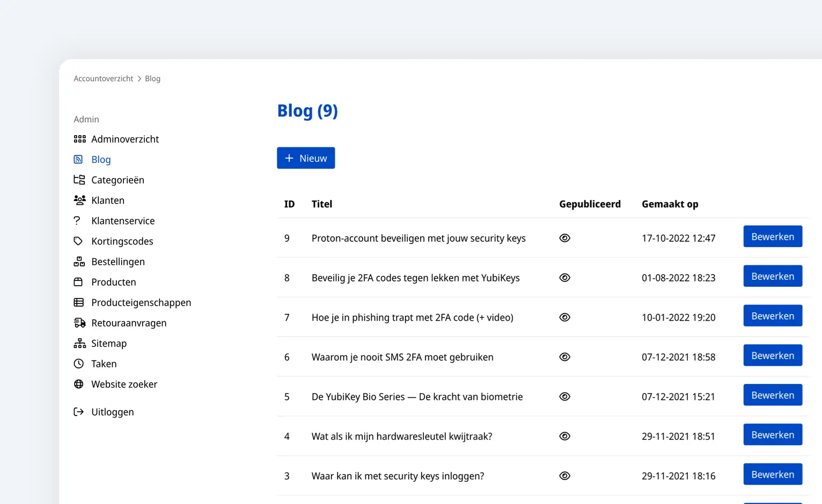Click the Sitemap hierarchy icon

(79, 343)
